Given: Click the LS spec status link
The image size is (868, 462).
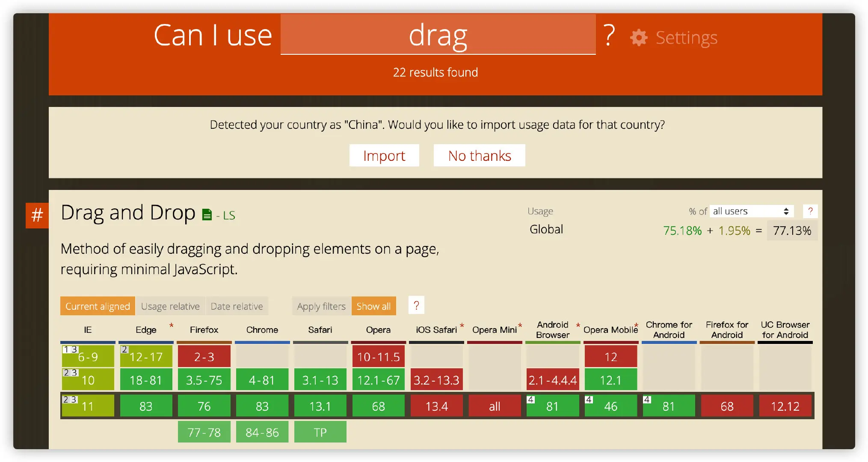Looking at the screenshot, I should point(229,216).
